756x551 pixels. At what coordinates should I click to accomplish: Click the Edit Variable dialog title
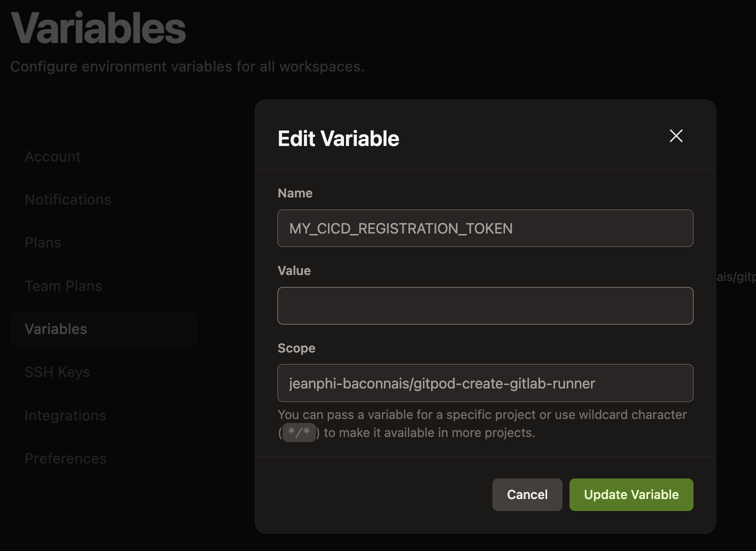338,138
